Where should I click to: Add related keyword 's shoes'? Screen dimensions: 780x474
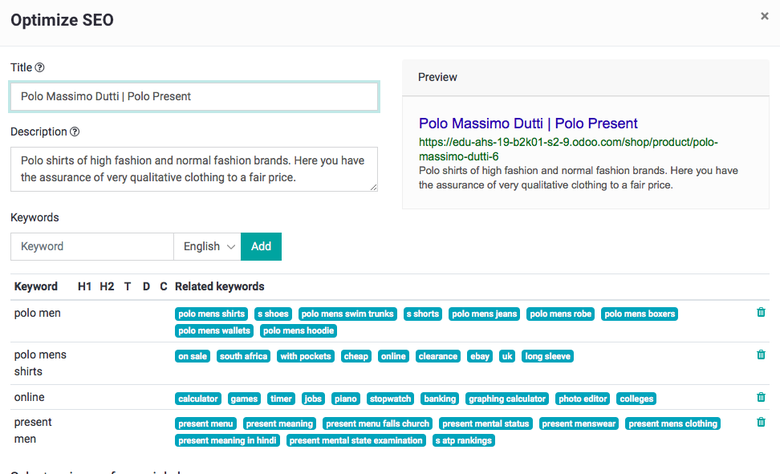[273, 314]
